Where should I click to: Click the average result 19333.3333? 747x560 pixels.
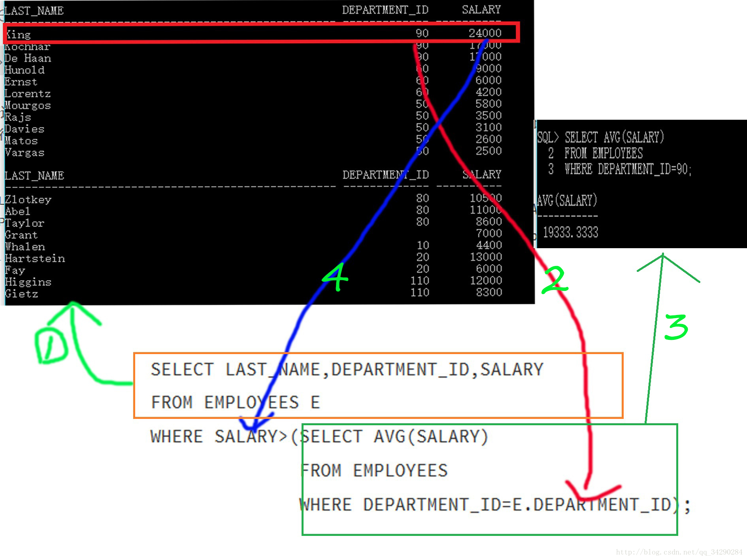pos(570,233)
